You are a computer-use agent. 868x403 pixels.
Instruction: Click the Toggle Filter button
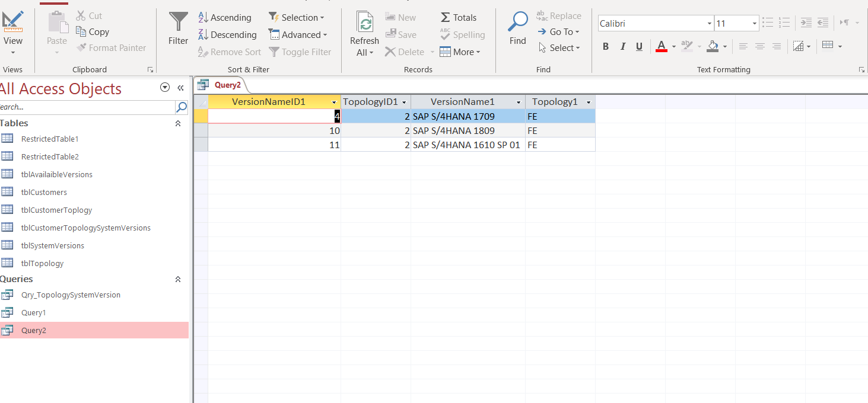300,52
